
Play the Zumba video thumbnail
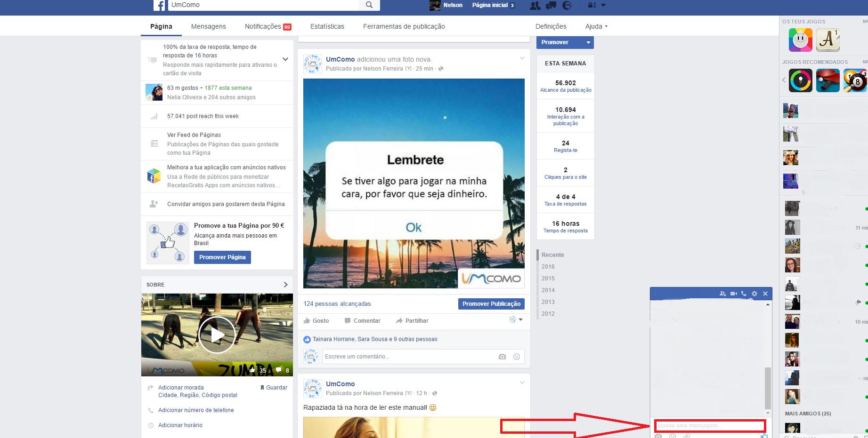point(217,335)
